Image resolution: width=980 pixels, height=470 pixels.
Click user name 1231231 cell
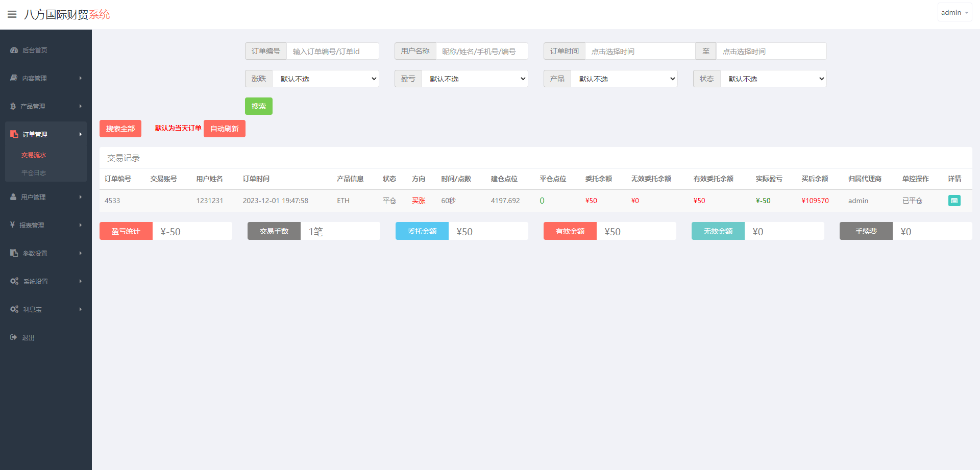(x=210, y=201)
